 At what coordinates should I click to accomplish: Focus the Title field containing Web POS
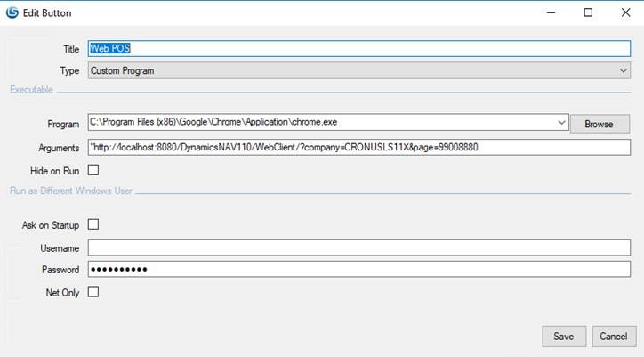point(358,49)
